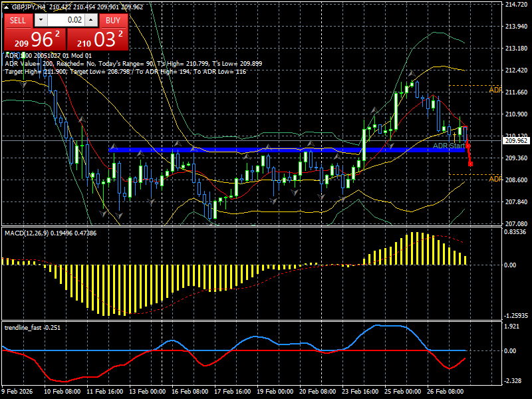
Task: Click the 19 Feb 00:00 time label
Action: coord(275,392)
